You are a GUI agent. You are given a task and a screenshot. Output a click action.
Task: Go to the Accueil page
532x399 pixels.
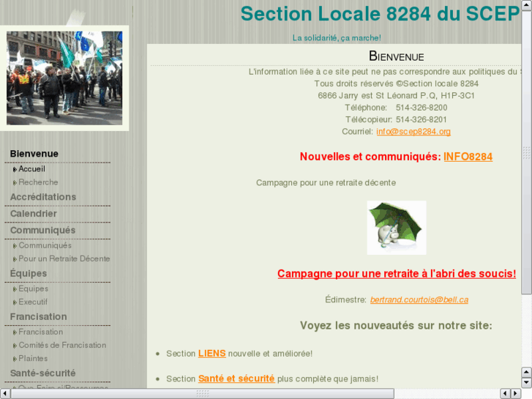click(x=31, y=169)
